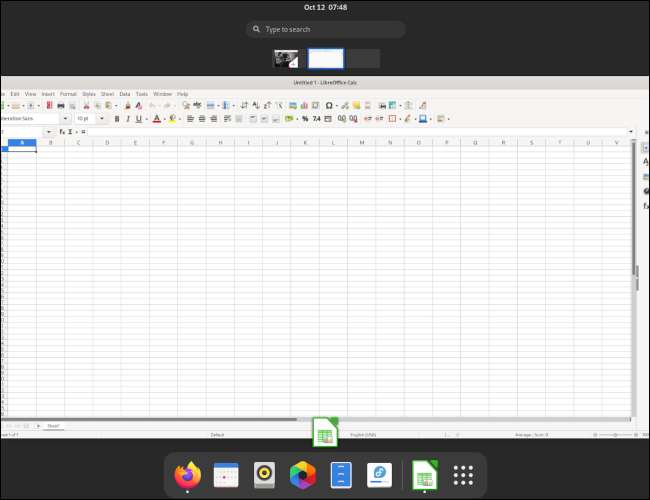Screen dimensions: 650x500
Task: Expand the formula bar with its arrow
Action: coord(631,132)
